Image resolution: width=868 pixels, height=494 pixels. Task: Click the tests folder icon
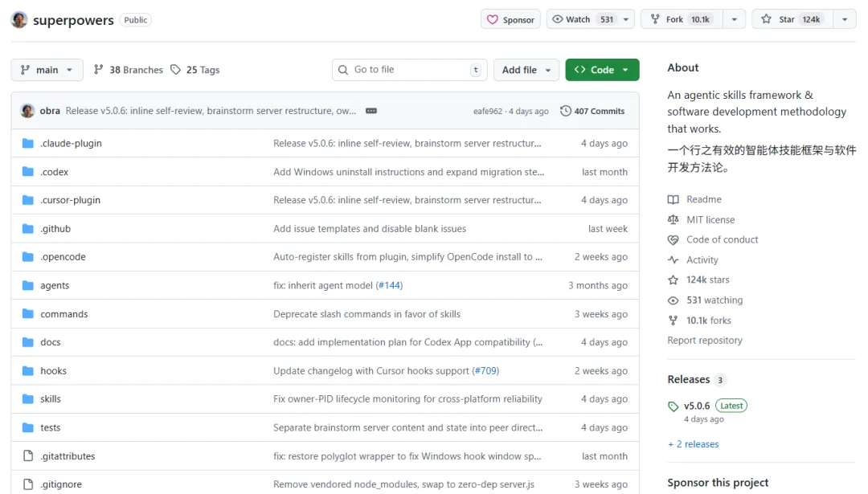click(x=27, y=427)
